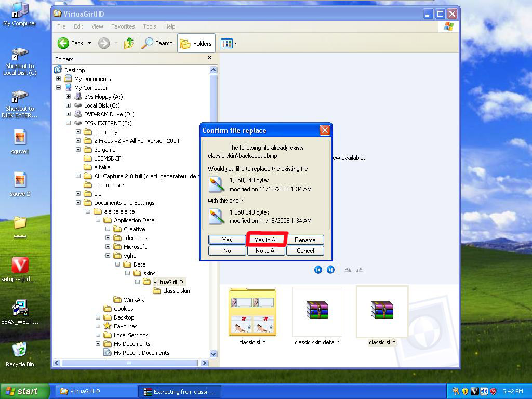Collapse the My Computer tree node
The image size is (532, 399).
click(x=58, y=87)
